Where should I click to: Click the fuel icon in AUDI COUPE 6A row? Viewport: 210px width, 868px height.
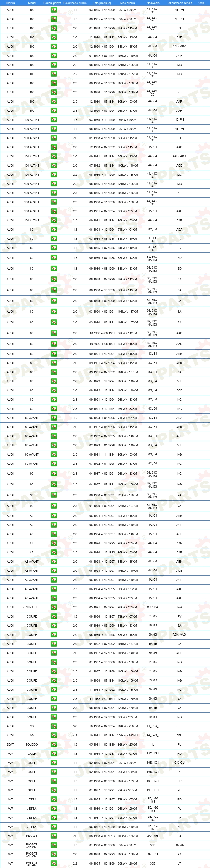[54, 644]
